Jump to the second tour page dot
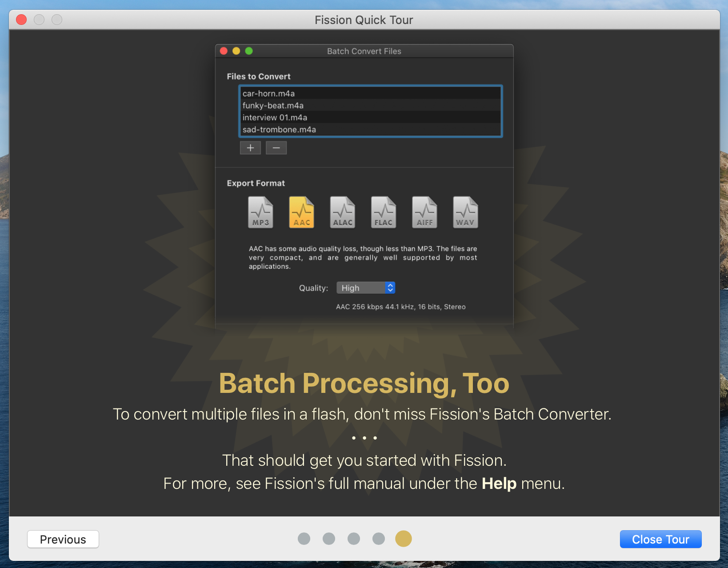728x568 pixels. pyautogui.click(x=329, y=539)
